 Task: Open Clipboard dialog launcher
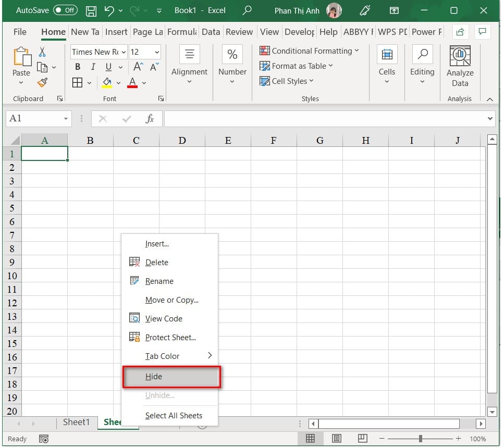60,98
